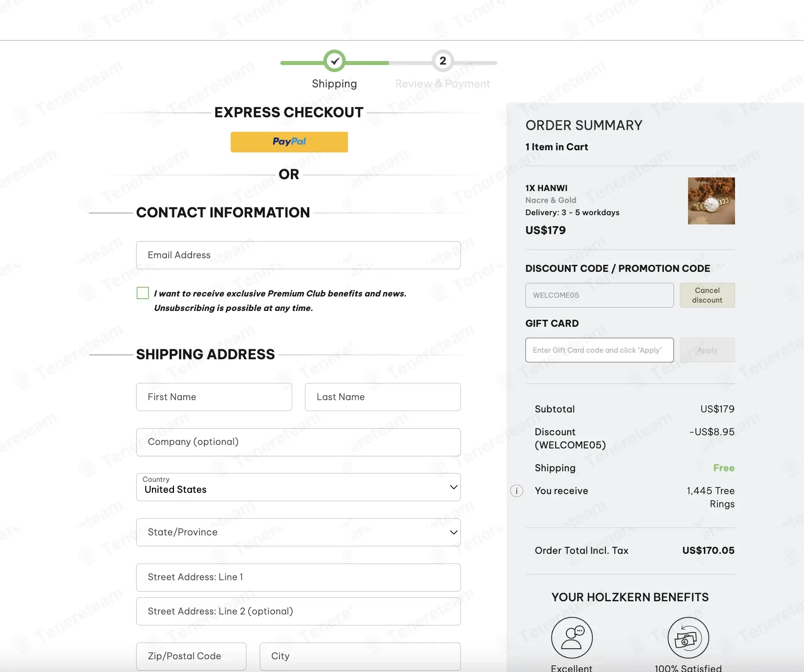Click the info icon beside You receive
This screenshot has height=672, width=804.
coord(517,491)
